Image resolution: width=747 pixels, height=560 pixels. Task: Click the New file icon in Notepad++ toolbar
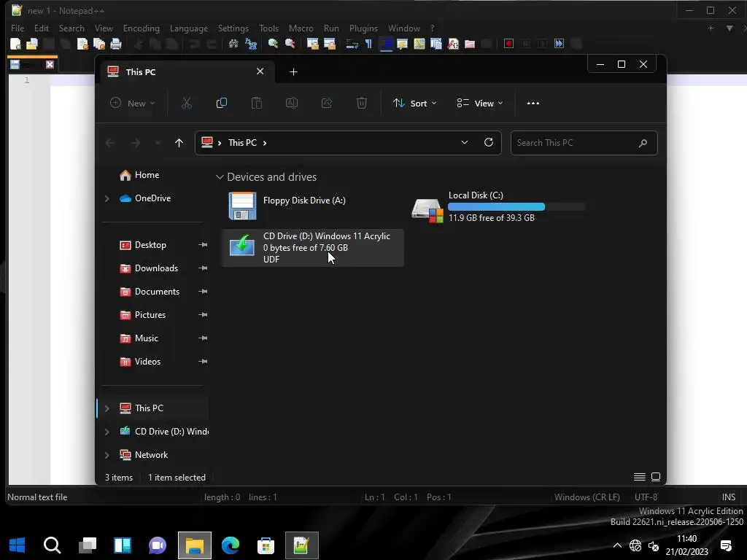15,44
